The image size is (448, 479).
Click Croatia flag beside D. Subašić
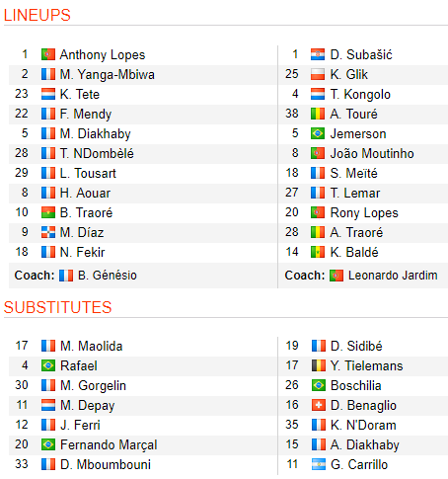(318, 54)
